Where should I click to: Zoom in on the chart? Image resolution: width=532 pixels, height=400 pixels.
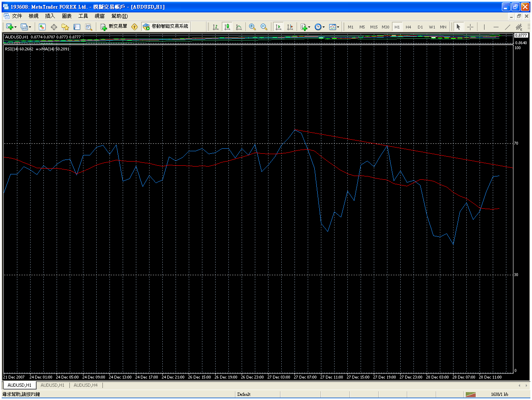pyautogui.click(x=252, y=27)
